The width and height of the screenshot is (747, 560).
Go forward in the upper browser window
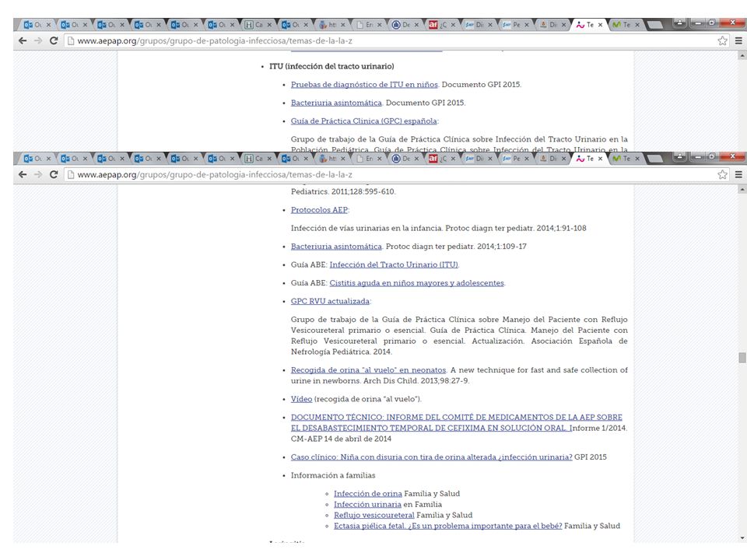coord(38,40)
